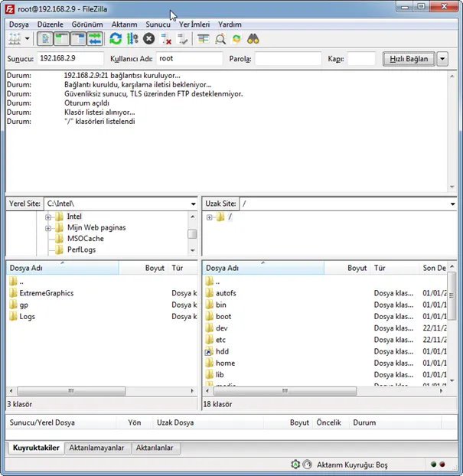Switch to the Aktarılanlar tab
This screenshot has height=476, width=463.
[155, 448]
